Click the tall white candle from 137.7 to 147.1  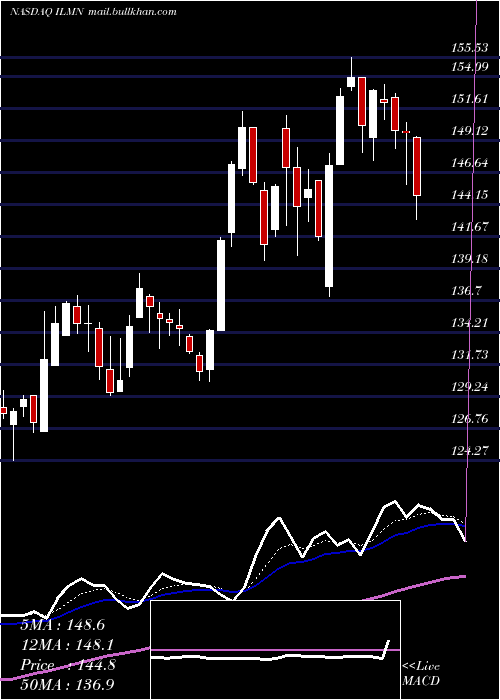(329, 226)
